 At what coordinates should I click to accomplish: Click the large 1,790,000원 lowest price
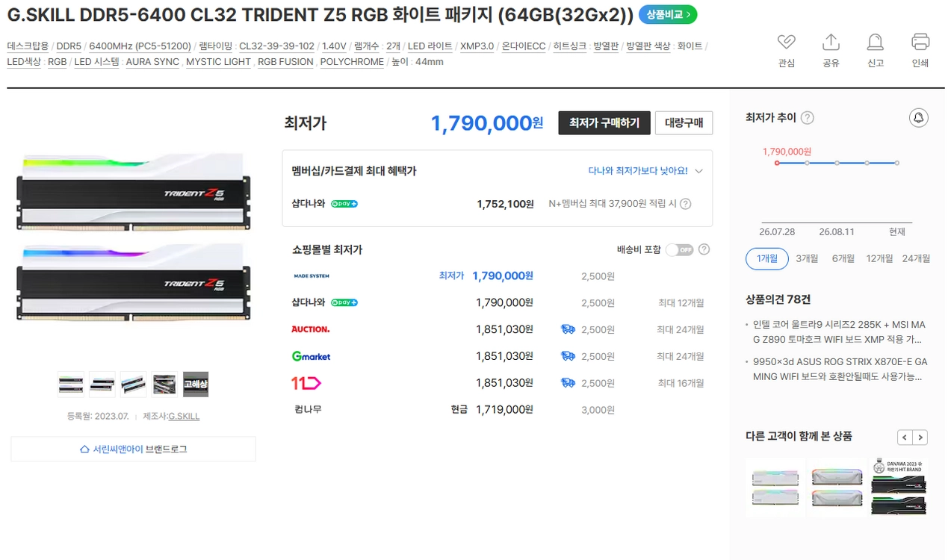[487, 123]
